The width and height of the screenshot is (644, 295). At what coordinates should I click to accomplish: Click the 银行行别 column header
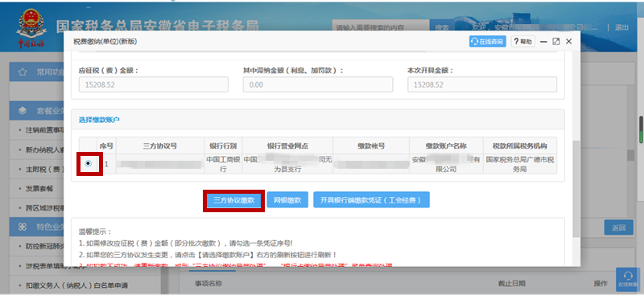tap(223, 145)
